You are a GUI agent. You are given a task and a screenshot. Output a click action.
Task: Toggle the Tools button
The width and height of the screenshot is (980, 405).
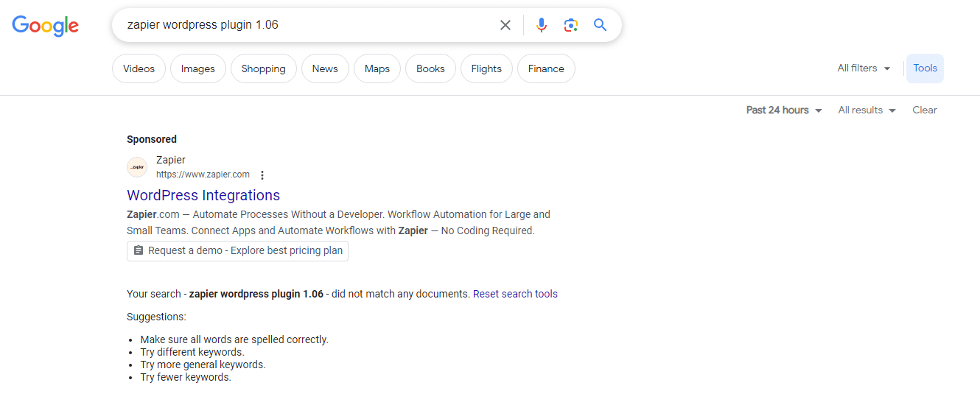[x=925, y=68]
